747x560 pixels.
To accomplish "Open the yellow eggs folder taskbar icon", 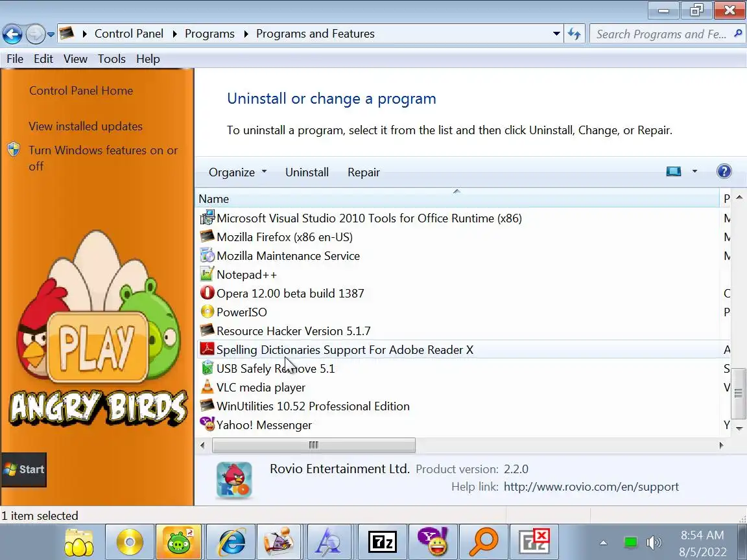I will (x=79, y=542).
